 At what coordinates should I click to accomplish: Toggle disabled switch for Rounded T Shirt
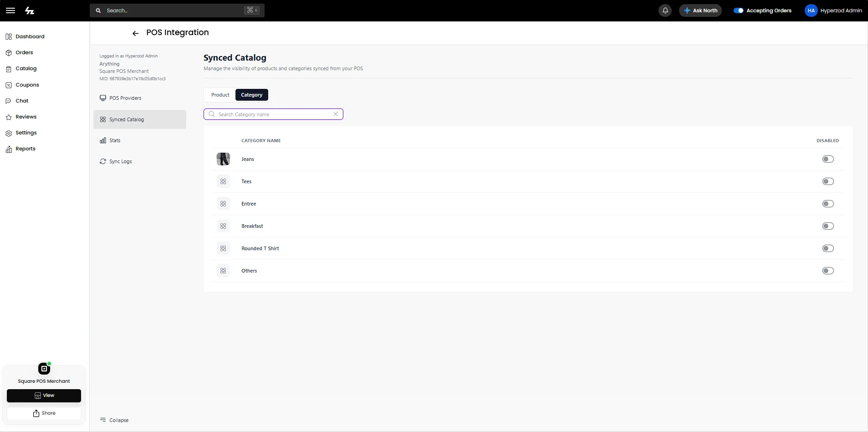pos(828,248)
